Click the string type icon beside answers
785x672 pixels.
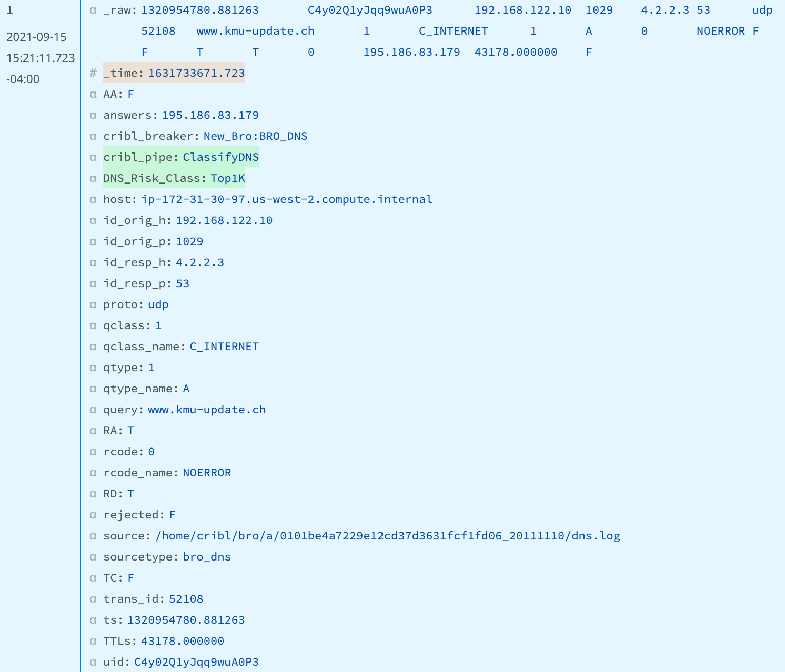click(93, 115)
